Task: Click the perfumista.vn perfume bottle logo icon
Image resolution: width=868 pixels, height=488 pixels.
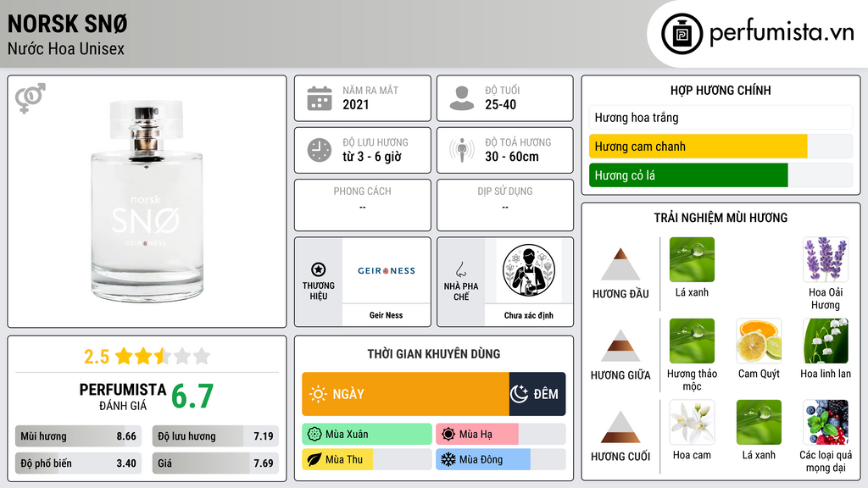Action: pyautogui.click(x=682, y=34)
